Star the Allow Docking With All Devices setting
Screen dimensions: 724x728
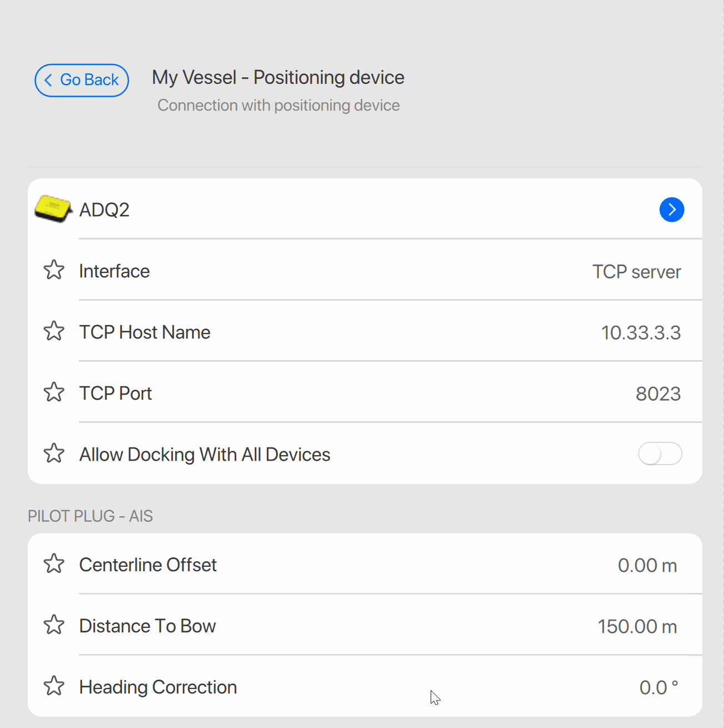pyautogui.click(x=54, y=453)
